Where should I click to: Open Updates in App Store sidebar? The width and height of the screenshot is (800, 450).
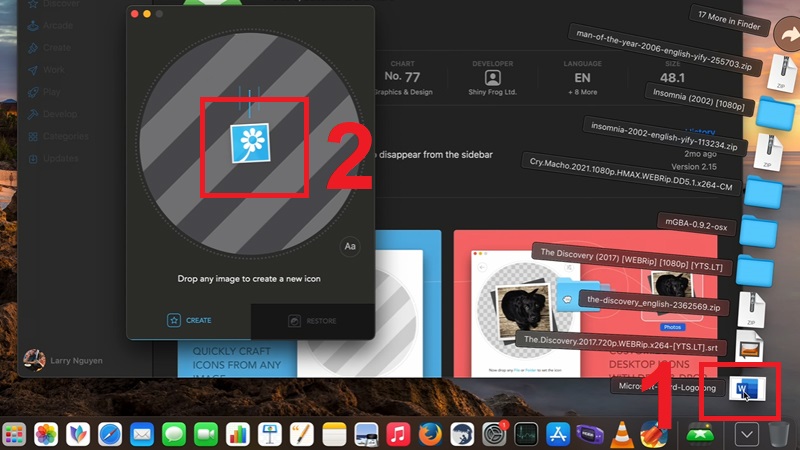tap(53, 159)
